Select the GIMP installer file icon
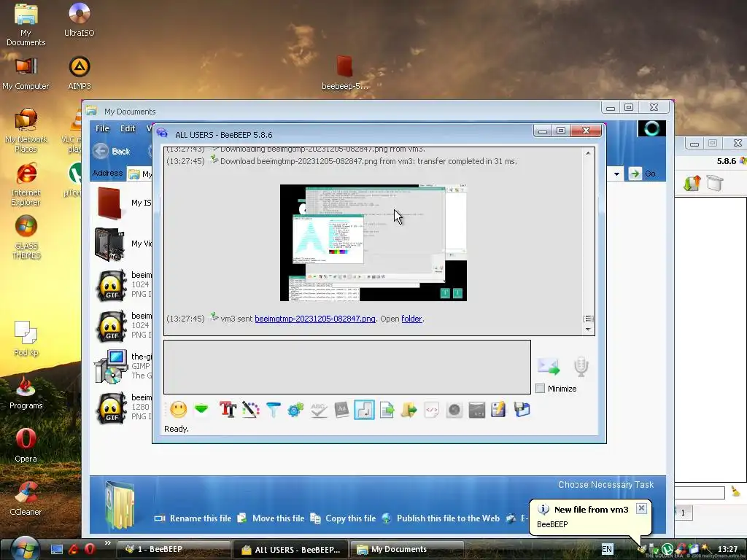Image resolution: width=747 pixels, height=560 pixels. (111, 367)
